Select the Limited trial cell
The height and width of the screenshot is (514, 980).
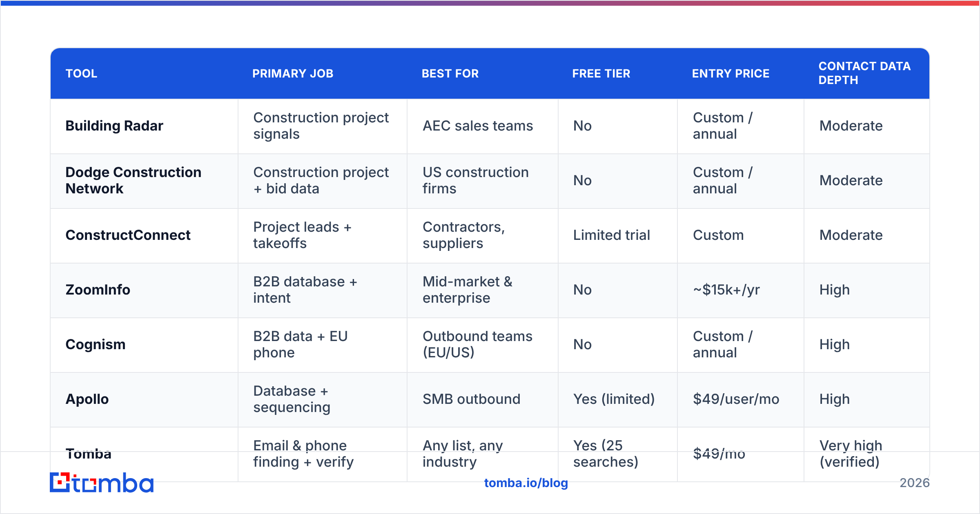(612, 235)
